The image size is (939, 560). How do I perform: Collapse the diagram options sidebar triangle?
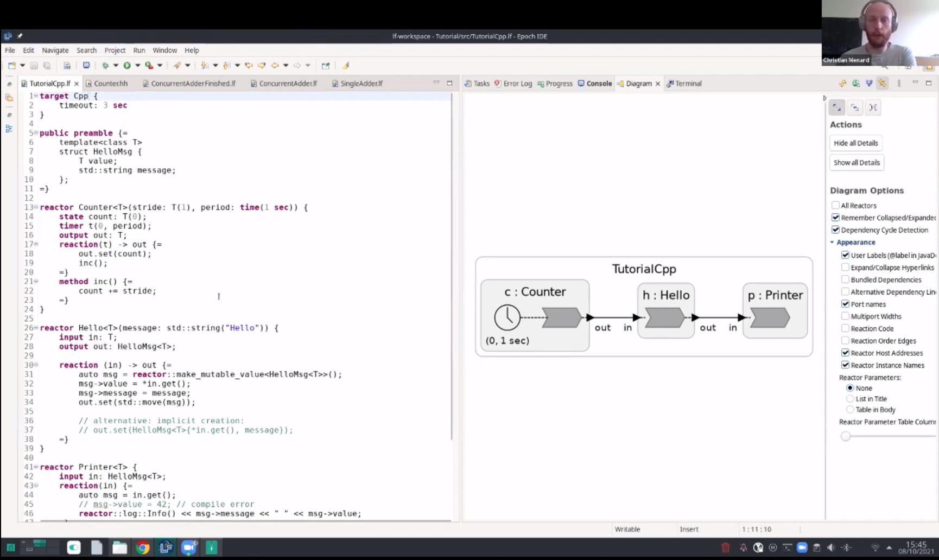pyautogui.click(x=824, y=98)
